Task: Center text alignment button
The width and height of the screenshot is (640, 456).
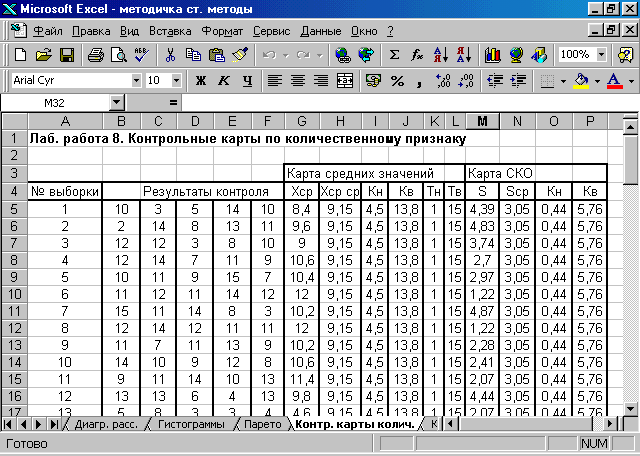Action: pyautogui.click(x=298, y=80)
